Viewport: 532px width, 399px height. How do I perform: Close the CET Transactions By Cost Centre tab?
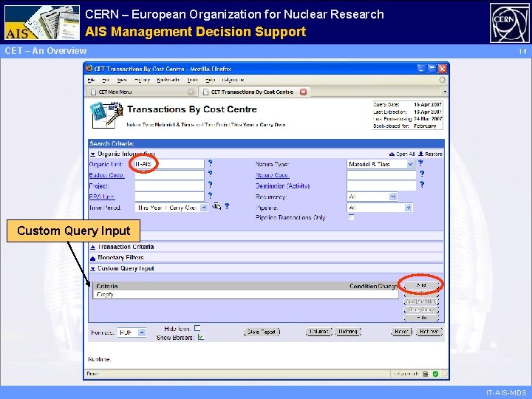point(304,92)
